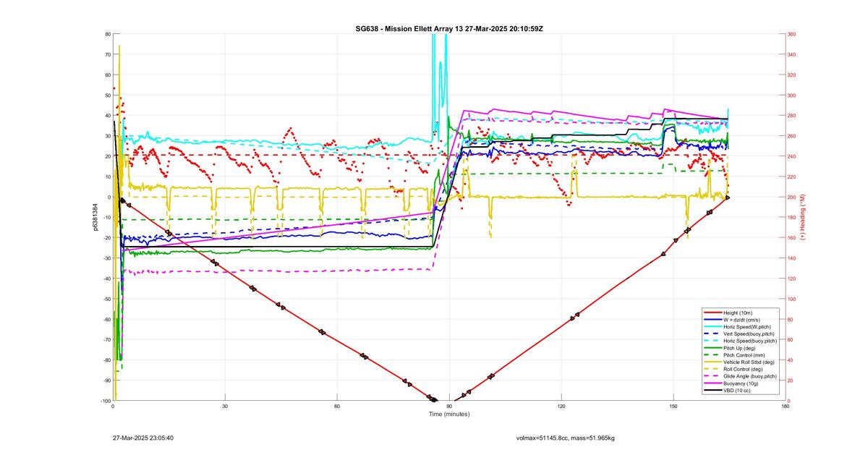Viewport: 868px width, 450px height.
Task: Click the "p6381384" left axis label
Action: [95, 217]
